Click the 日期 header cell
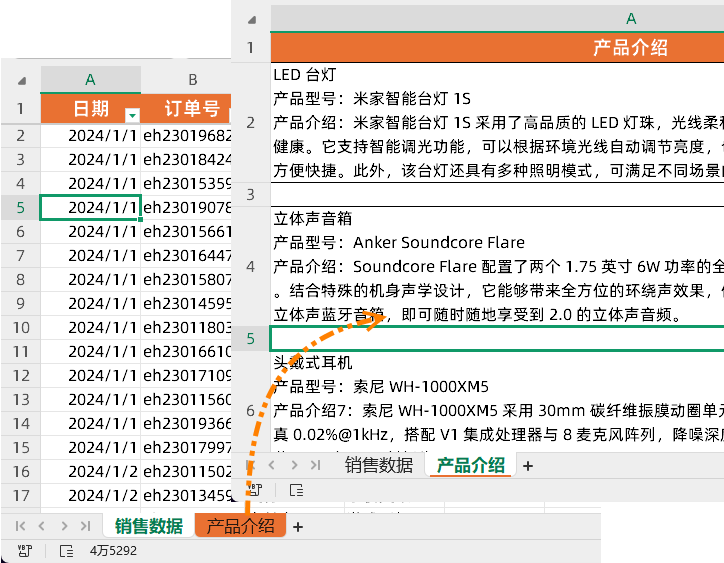This screenshot has width=724, height=563. pyautogui.click(x=90, y=109)
